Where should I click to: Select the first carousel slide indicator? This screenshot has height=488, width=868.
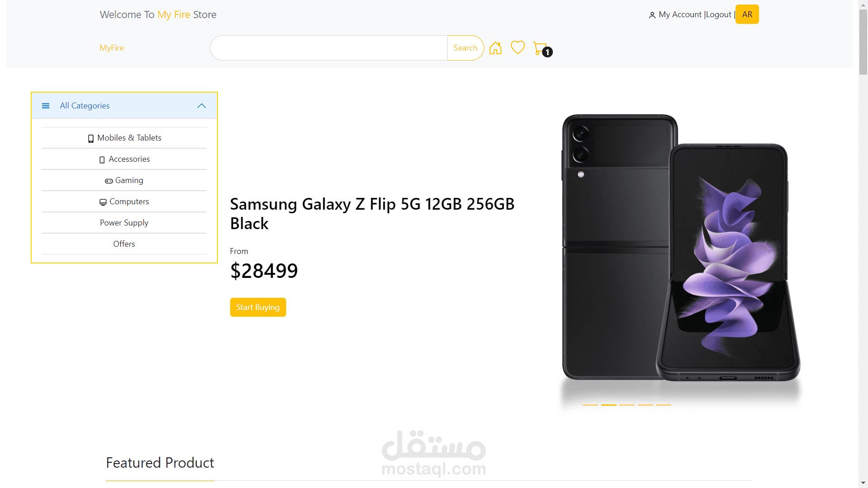(x=590, y=405)
